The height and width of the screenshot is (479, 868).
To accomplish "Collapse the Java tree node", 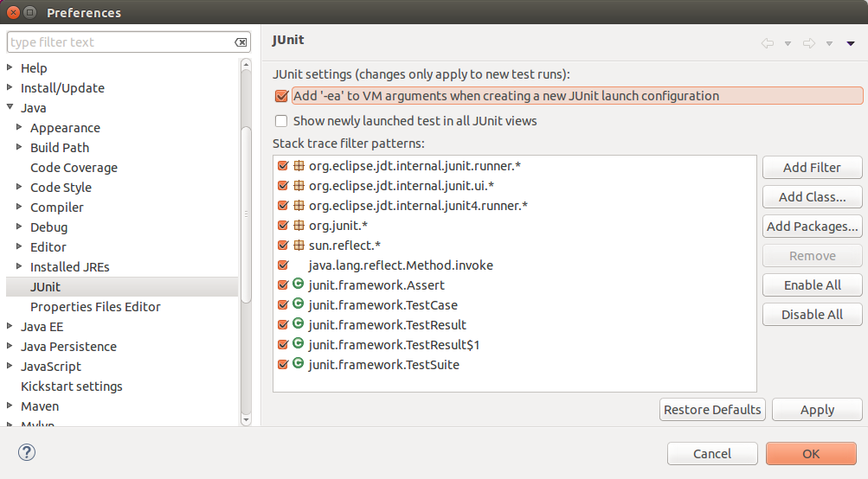I will tap(10, 108).
